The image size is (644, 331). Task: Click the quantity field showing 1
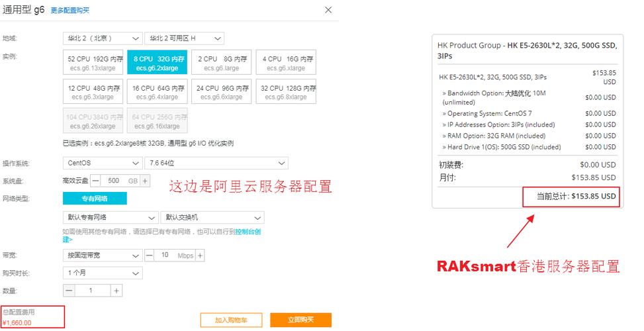tap(93, 291)
